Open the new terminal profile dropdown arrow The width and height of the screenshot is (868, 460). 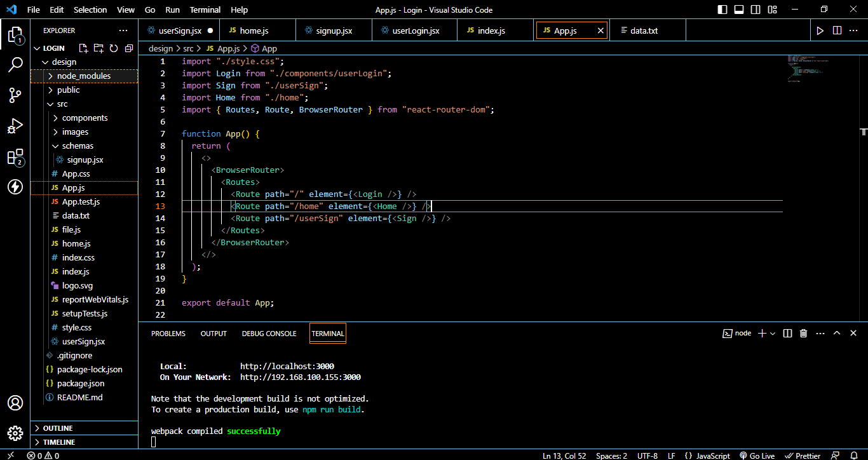773,333
